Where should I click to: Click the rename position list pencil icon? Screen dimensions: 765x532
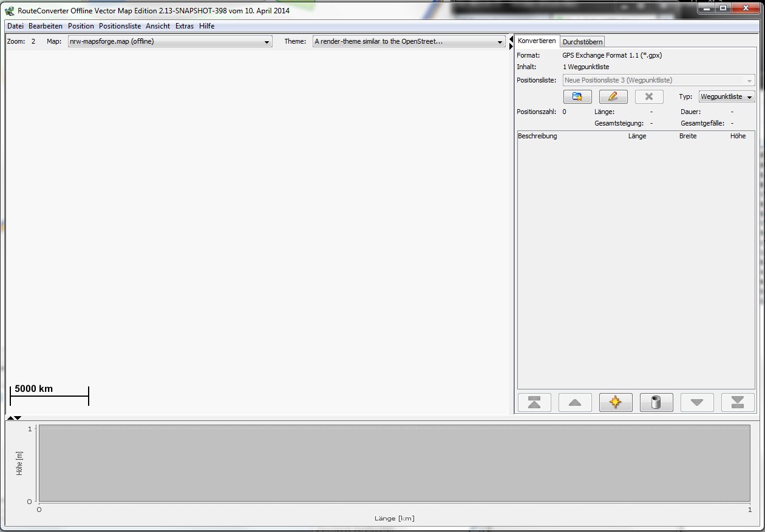point(613,96)
